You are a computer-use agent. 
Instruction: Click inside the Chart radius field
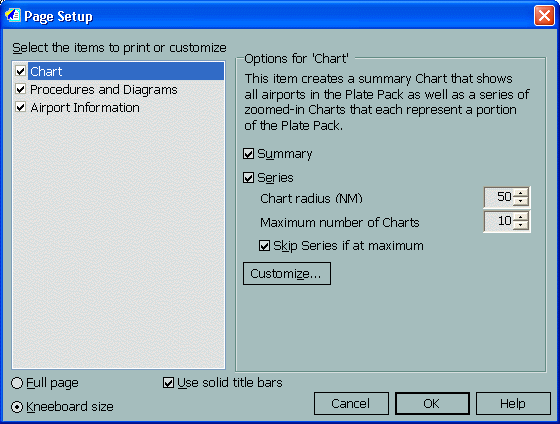499,197
